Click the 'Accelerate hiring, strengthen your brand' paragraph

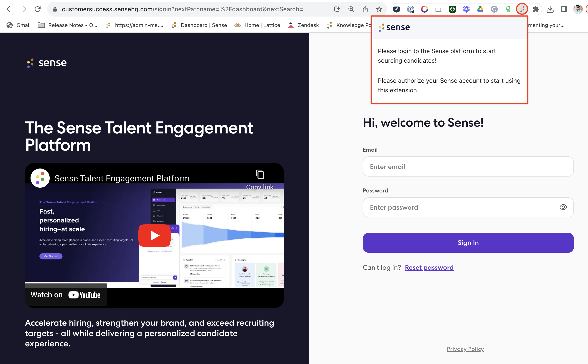tap(150, 333)
